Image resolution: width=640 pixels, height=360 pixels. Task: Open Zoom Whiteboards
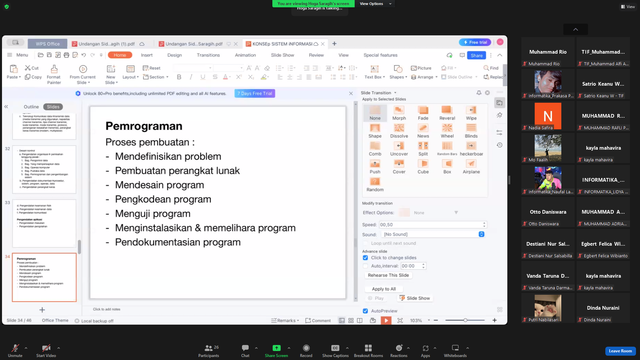455,351
